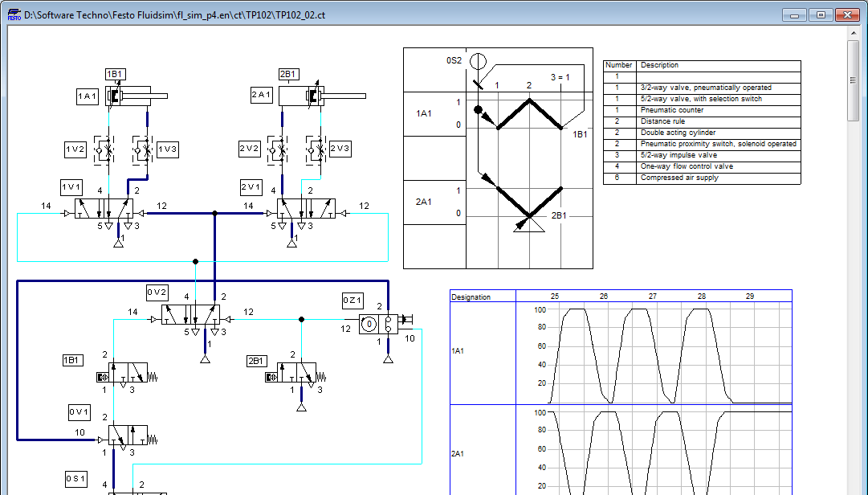Select the 1V1 5/2-way impulse valve
The image size is (868, 495).
point(105,210)
